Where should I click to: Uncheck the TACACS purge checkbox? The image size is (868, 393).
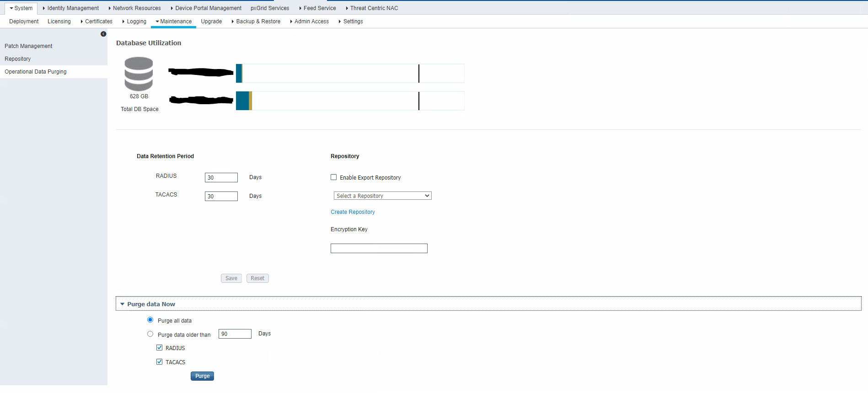(x=160, y=362)
